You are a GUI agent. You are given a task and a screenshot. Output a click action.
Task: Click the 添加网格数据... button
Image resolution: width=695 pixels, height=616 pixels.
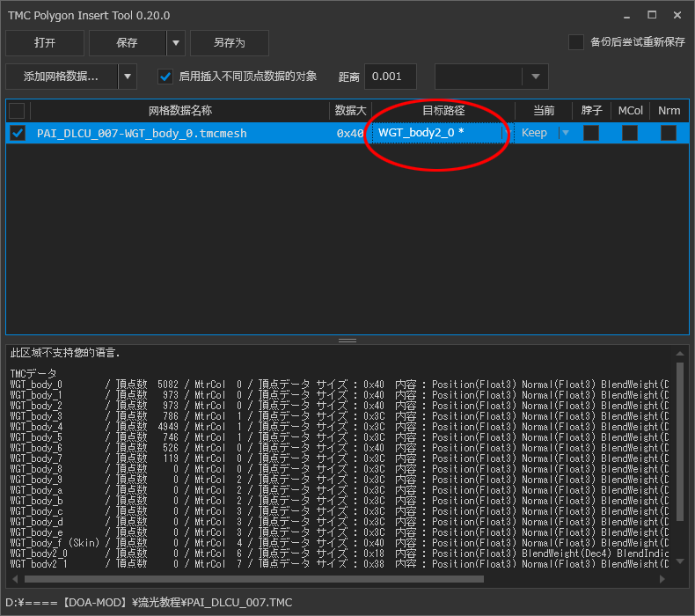62,77
